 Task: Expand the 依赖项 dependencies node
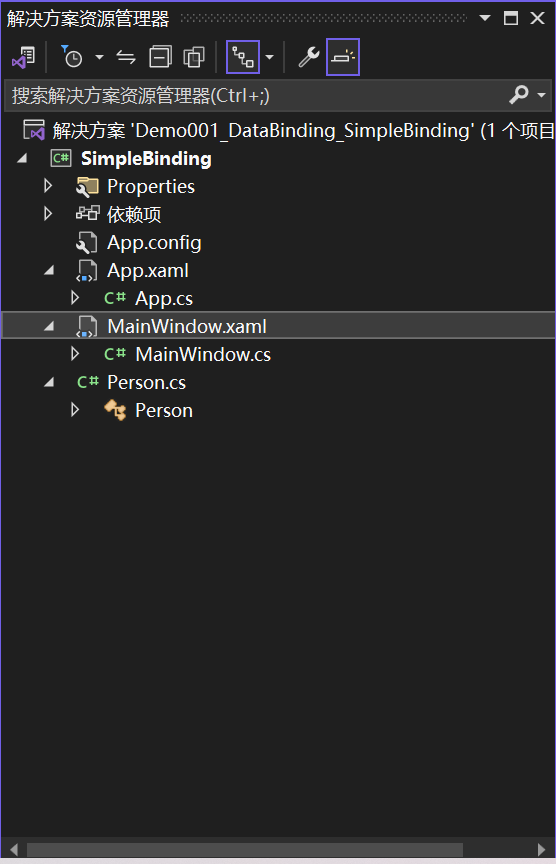tap(48, 214)
